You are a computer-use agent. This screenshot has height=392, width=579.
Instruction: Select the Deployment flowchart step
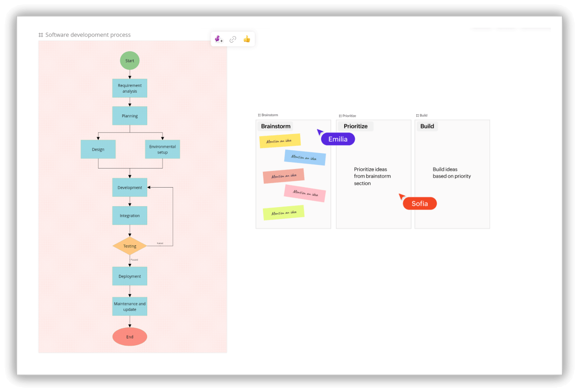point(130,276)
